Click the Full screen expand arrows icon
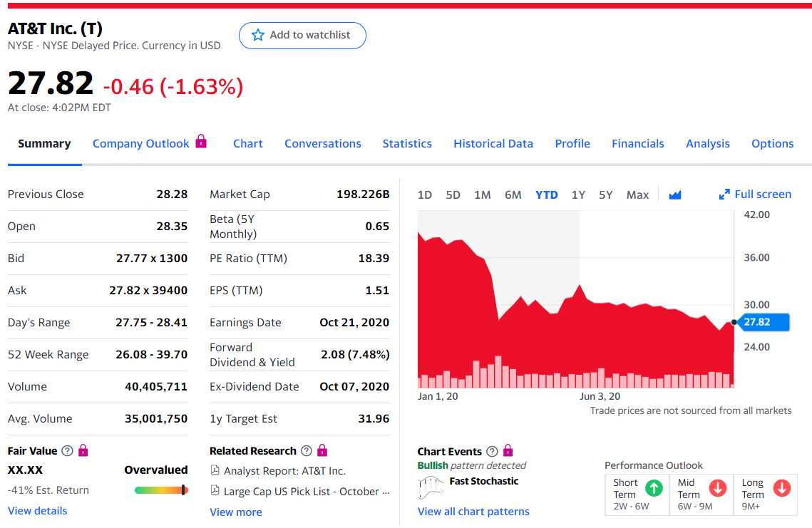The image size is (812, 528). [x=724, y=195]
